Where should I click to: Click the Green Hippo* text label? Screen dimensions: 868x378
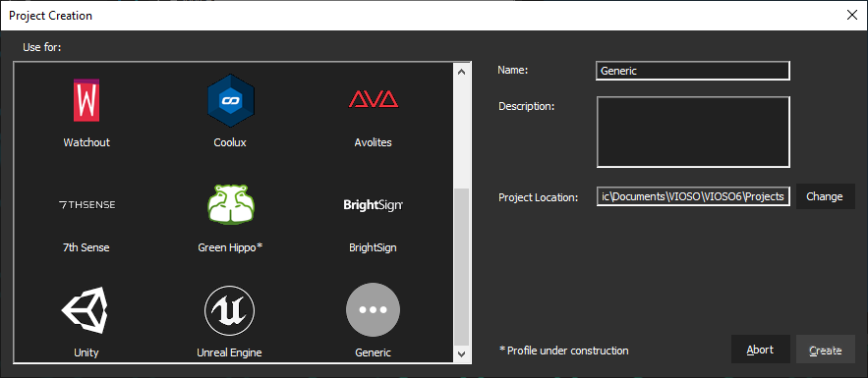(x=230, y=247)
